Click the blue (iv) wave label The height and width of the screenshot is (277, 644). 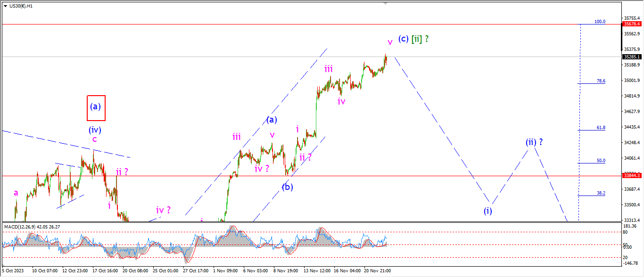click(95, 130)
